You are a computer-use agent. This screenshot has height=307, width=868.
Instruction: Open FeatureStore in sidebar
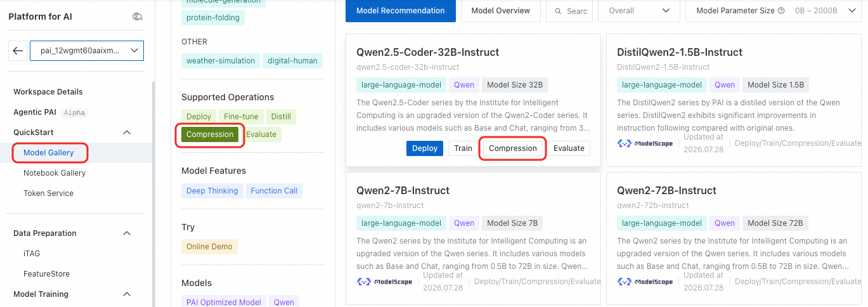click(46, 274)
